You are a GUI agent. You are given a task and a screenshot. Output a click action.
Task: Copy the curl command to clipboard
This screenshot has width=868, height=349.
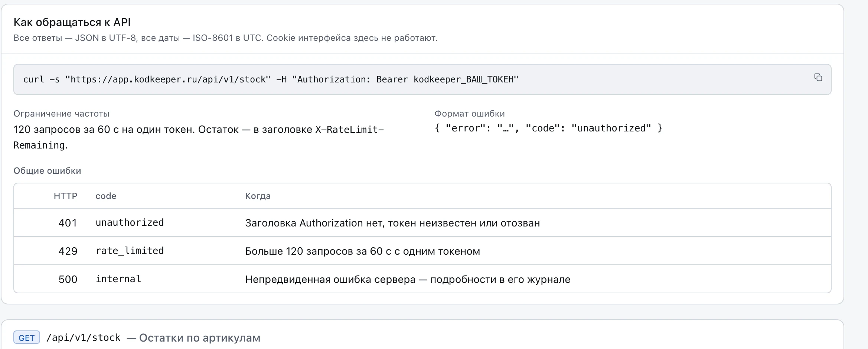pyautogui.click(x=818, y=77)
